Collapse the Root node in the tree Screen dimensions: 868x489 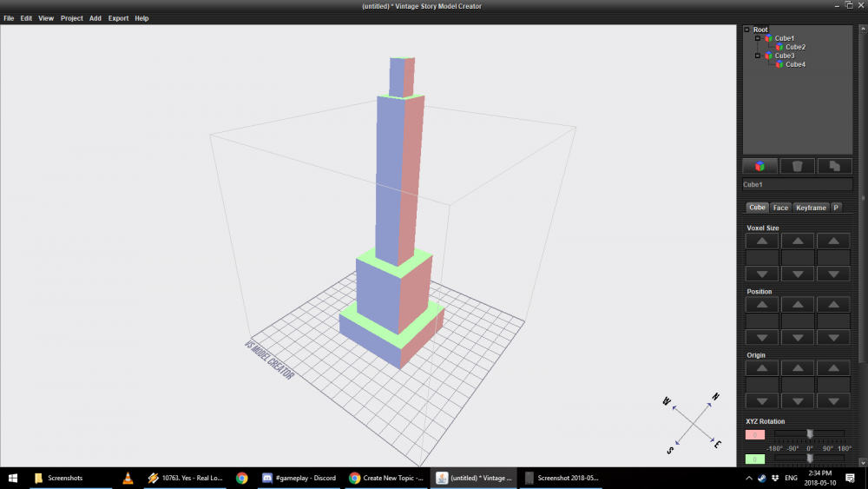[747, 30]
